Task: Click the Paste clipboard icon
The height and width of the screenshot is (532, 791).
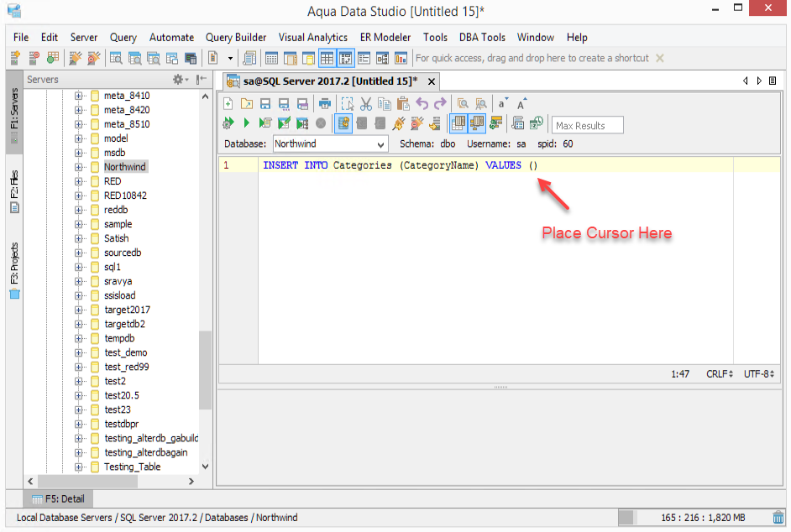Action: pyautogui.click(x=403, y=104)
